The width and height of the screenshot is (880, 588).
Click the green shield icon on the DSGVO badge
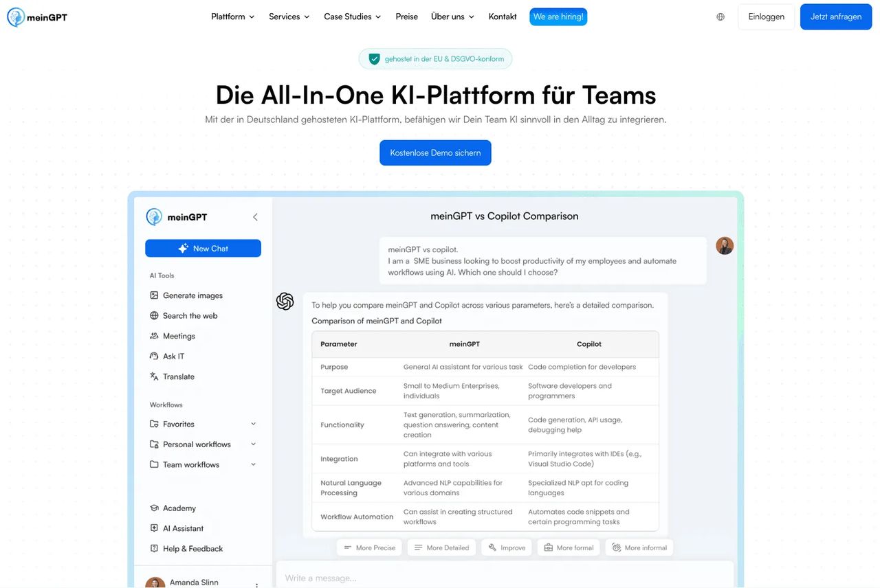(x=374, y=59)
